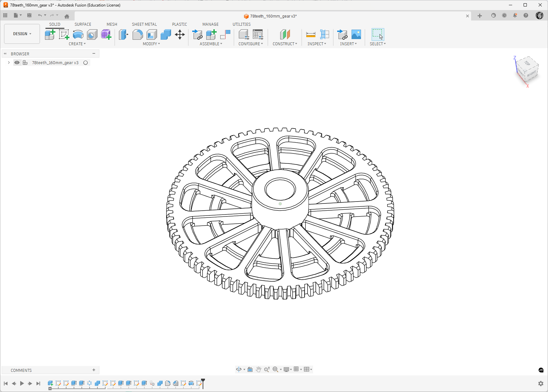
Task: Click the Joint icon in Assemble
Action: 225,35
